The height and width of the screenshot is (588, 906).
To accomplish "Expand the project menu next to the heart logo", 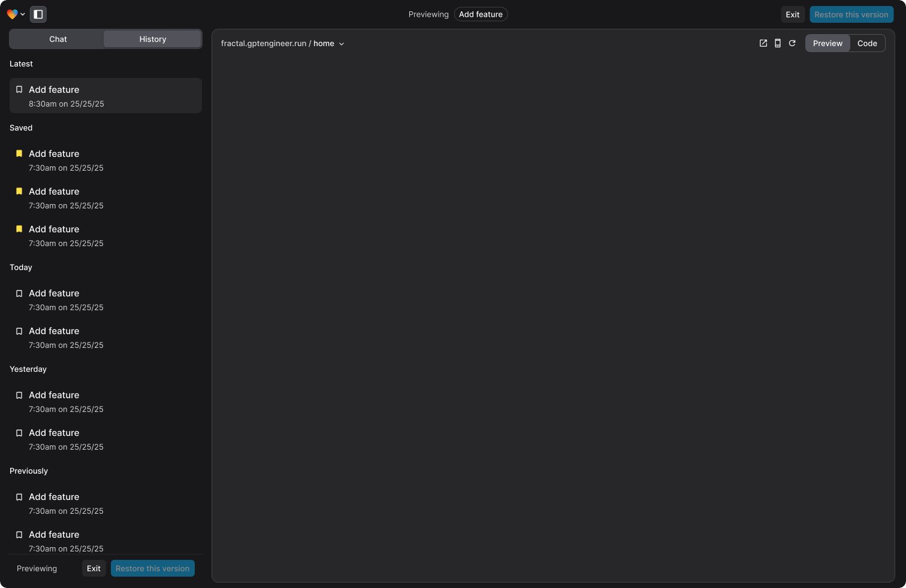I will click(x=23, y=14).
